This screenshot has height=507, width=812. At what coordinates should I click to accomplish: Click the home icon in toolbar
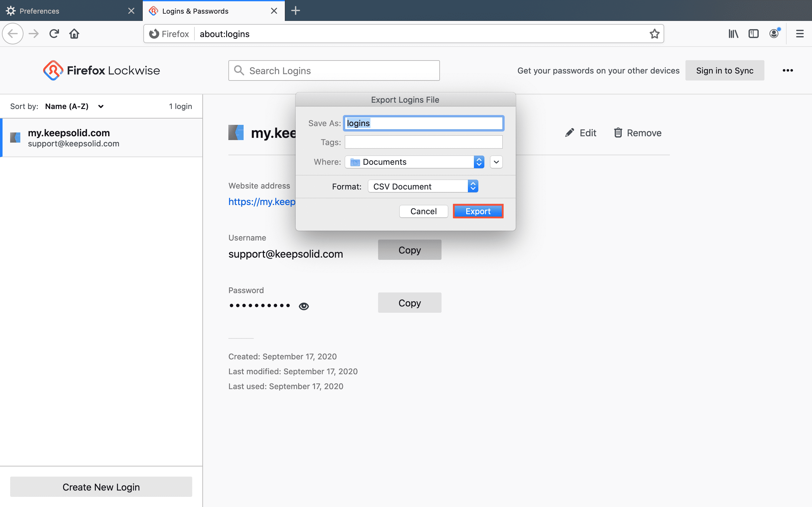pos(74,34)
